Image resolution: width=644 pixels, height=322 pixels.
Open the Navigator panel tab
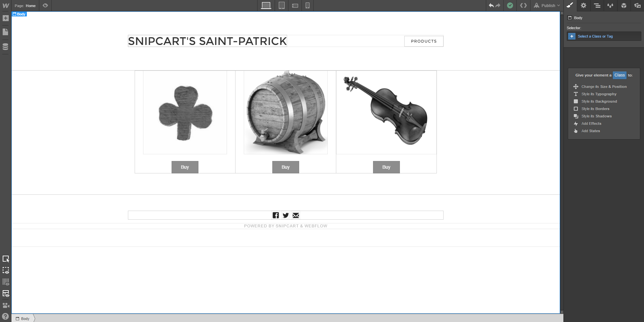pyautogui.click(x=597, y=6)
